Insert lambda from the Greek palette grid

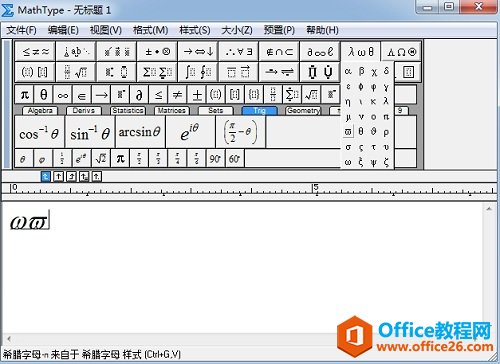pos(386,102)
